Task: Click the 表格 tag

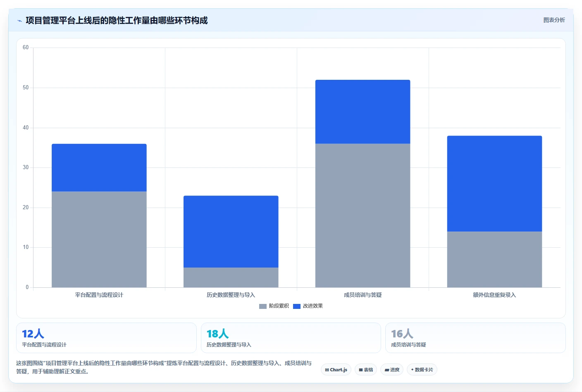Action: 366,370
